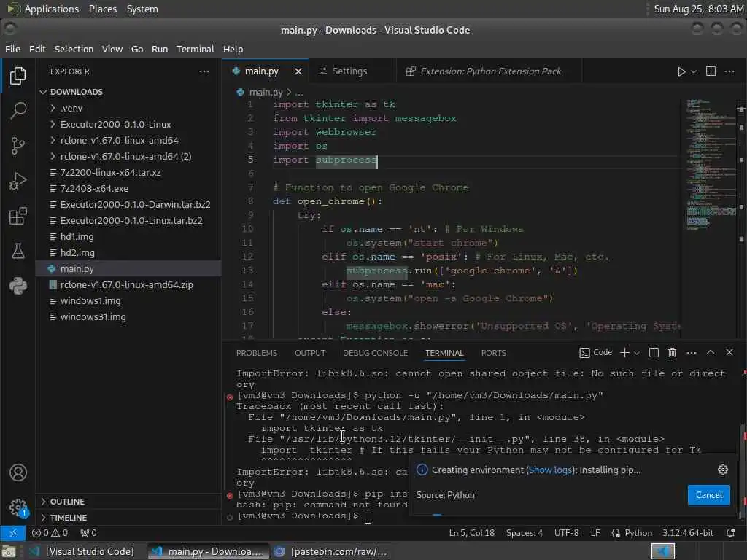Click the Run Python File play button
This screenshot has height=560, width=747.
point(681,71)
